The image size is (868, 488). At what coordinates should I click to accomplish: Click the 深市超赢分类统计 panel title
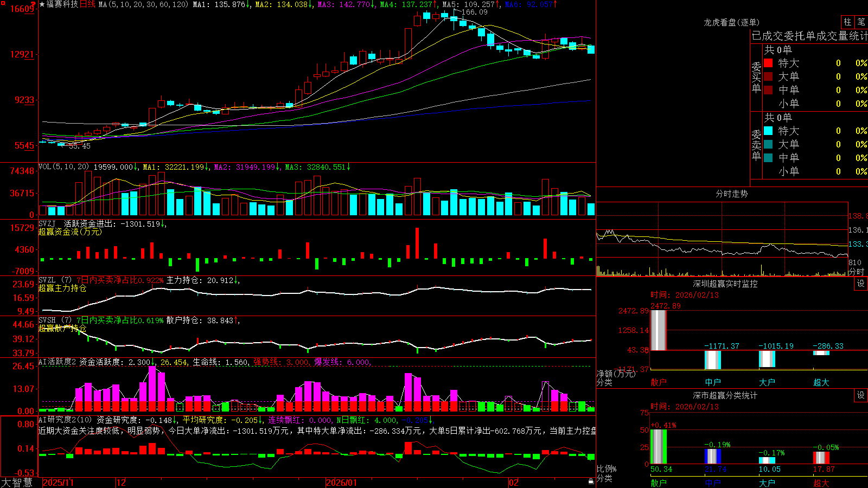[x=725, y=395]
